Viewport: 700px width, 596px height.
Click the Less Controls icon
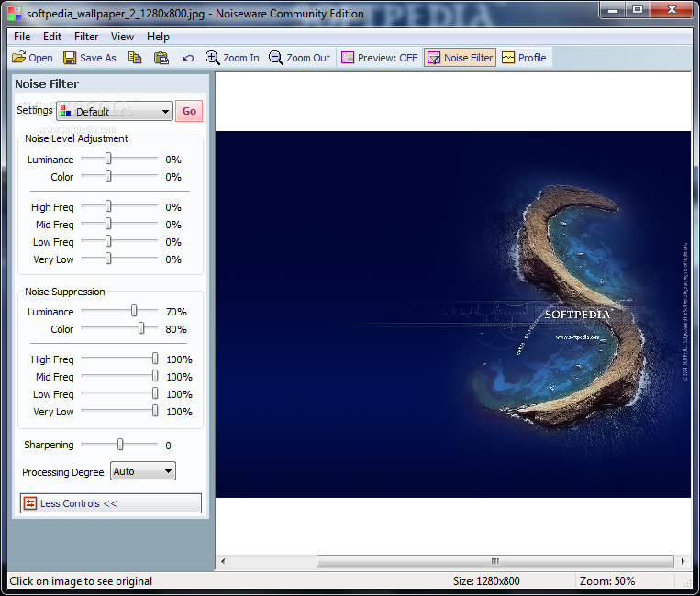pyautogui.click(x=30, y=503)
